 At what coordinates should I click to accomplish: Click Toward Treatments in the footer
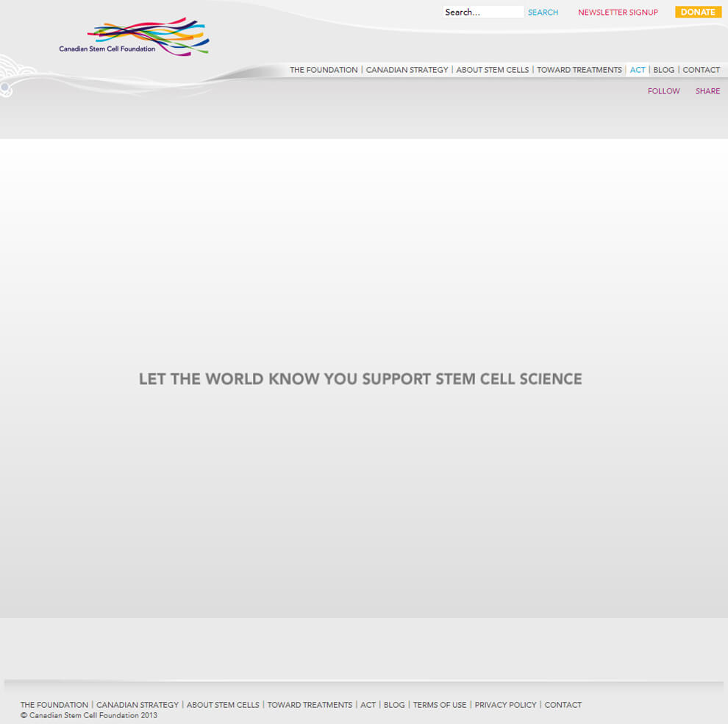pos(310,705)
